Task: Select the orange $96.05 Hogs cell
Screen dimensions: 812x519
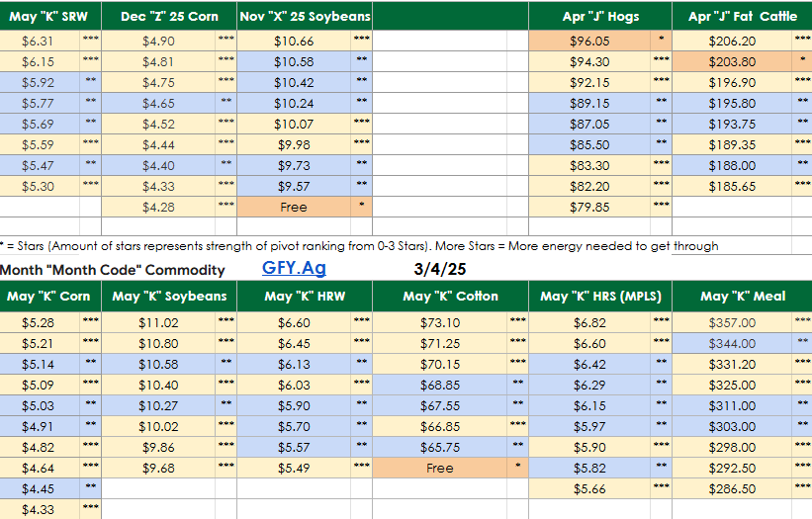Action: pos(589,42)
